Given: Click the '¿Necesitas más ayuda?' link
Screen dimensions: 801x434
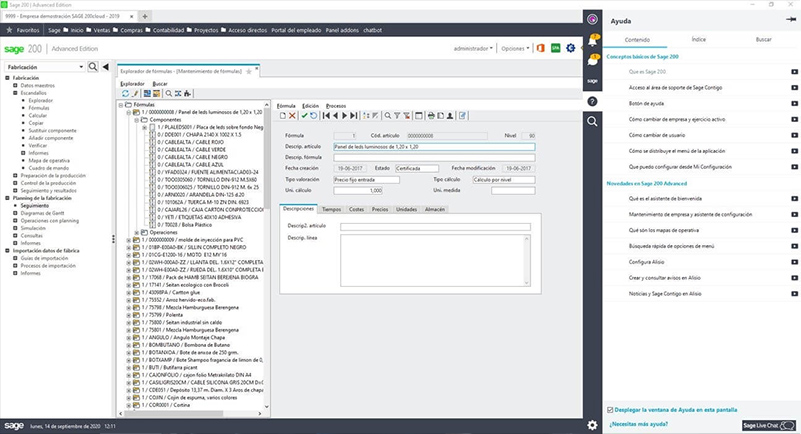Looking at the screenshot, I should coord(638,424).
